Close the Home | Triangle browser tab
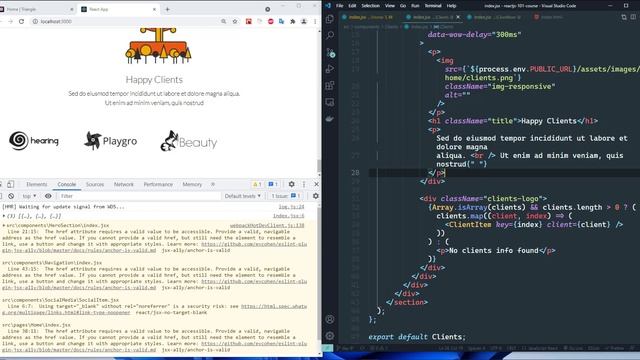640x360 pixels. 72,9
